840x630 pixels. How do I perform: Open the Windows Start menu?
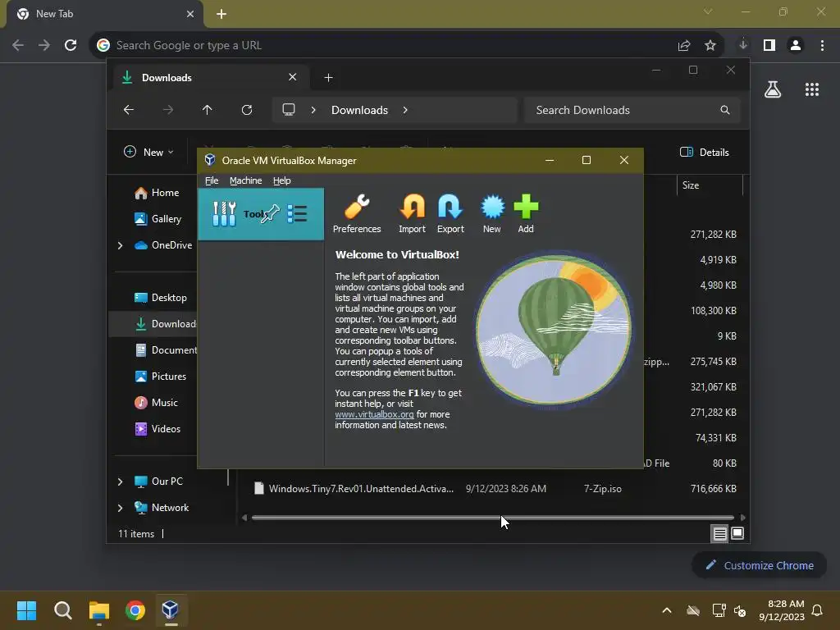26,610
